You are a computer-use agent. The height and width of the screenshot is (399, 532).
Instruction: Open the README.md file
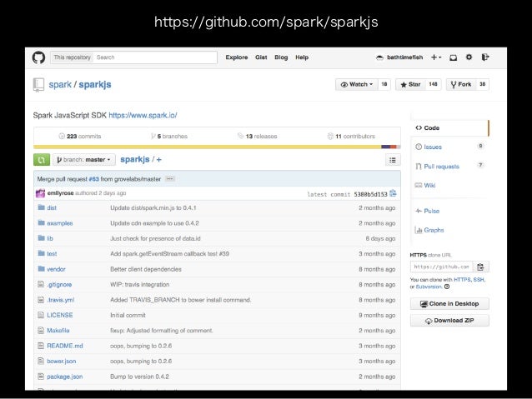point(65,346)
